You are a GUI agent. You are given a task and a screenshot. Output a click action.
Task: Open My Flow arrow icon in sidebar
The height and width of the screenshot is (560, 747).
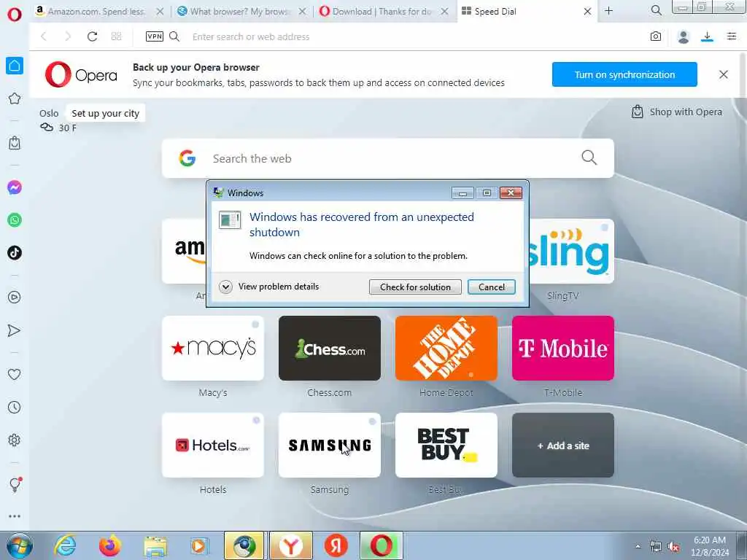[15, 330]
